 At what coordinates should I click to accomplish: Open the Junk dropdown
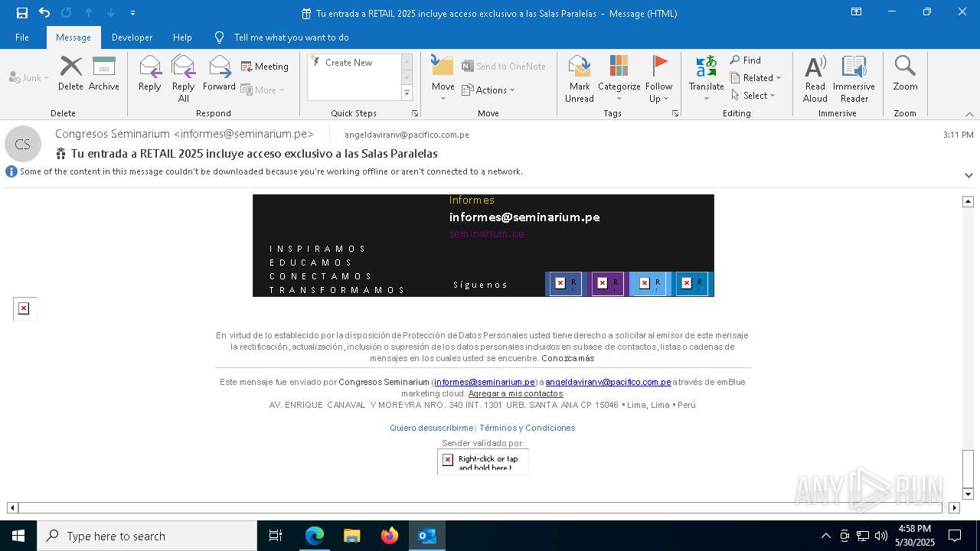pos(29,77)
